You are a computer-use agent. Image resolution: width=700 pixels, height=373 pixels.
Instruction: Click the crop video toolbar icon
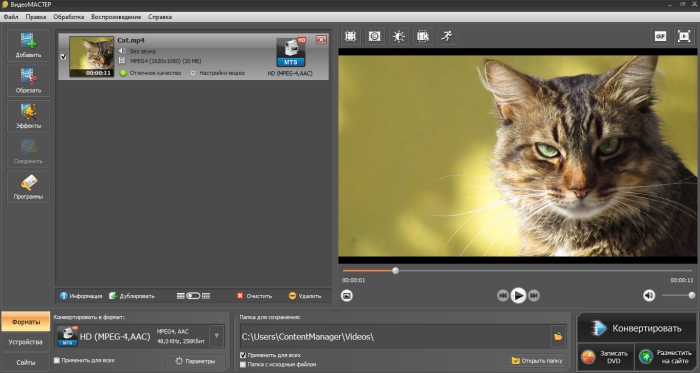(x=350, y=37)
